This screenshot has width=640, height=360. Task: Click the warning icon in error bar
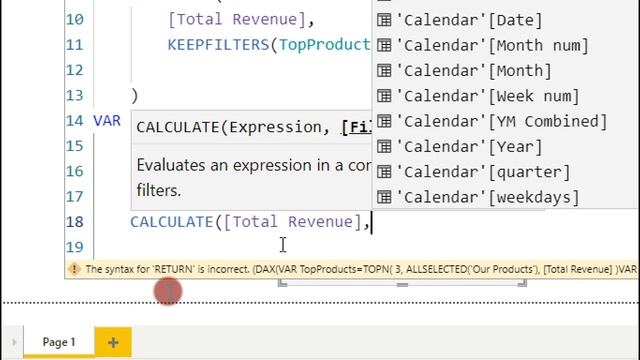pyautogui.click(x=74, y=269)
